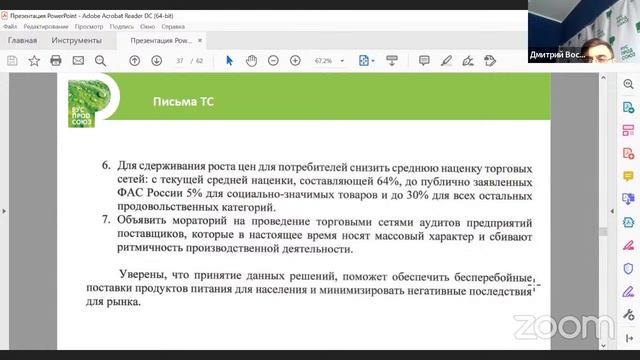The width and height of the screenshot is (640, 360).
Task: Close the Презентация Pow... document tab
Action: [200, 40]
